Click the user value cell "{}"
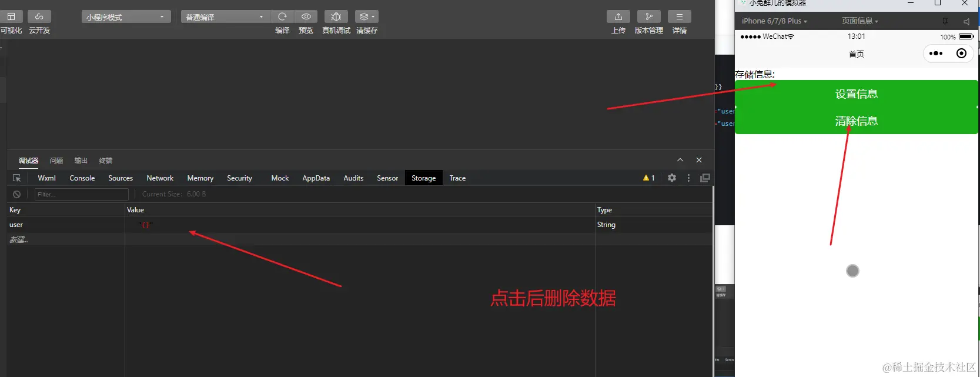This screenshot has height=377, width=980. tap(360, 225)
